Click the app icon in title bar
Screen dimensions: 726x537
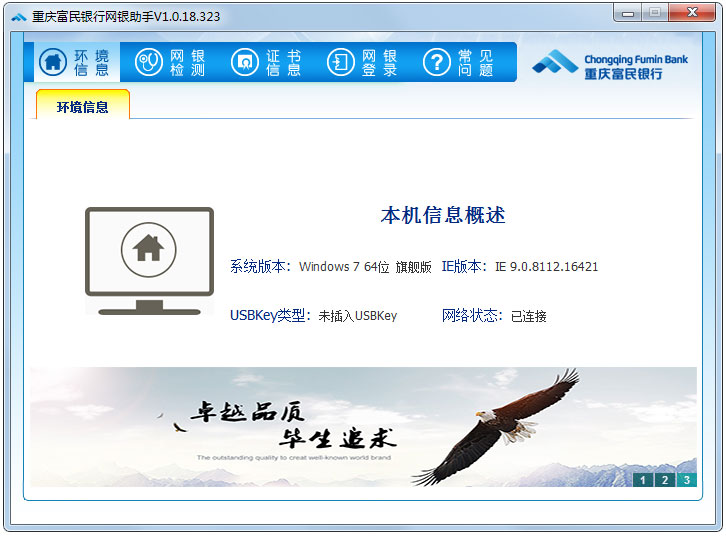pyautogui.click(x=19, y=17)
